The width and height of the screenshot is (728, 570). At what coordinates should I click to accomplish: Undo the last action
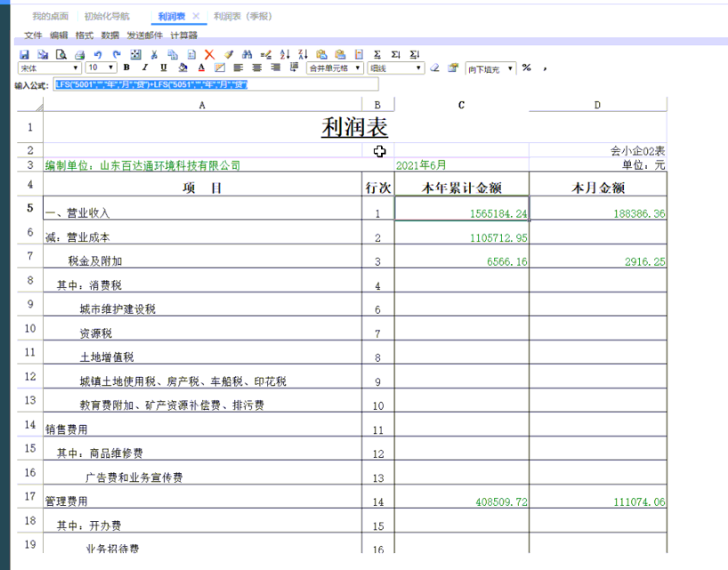[x=98, y=55]
